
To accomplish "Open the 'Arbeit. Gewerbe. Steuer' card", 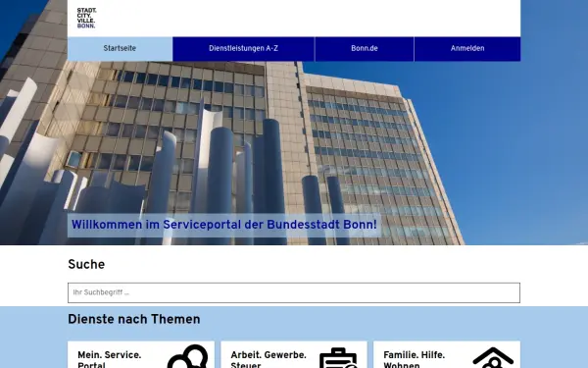I will point(294,354).
